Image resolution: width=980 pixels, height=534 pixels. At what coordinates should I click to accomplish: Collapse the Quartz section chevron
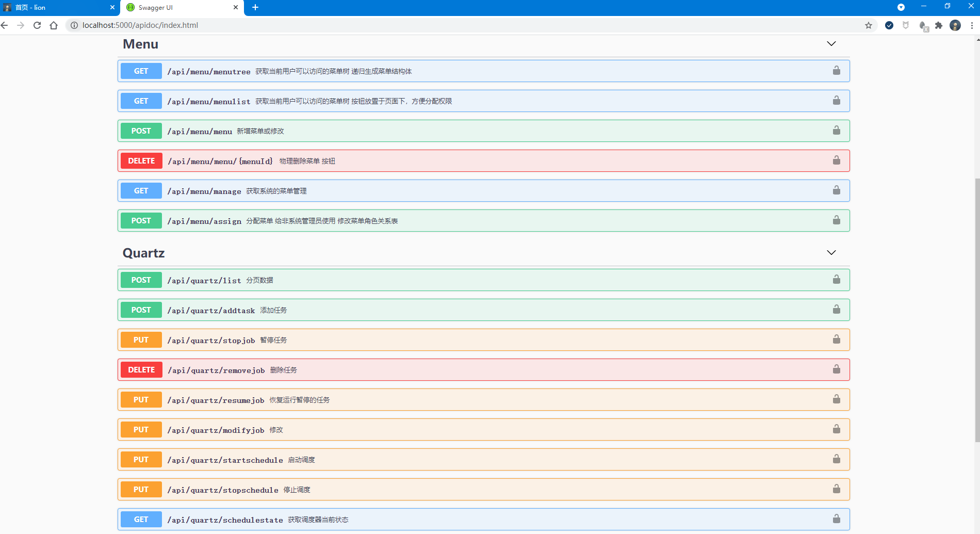point(831,253)
